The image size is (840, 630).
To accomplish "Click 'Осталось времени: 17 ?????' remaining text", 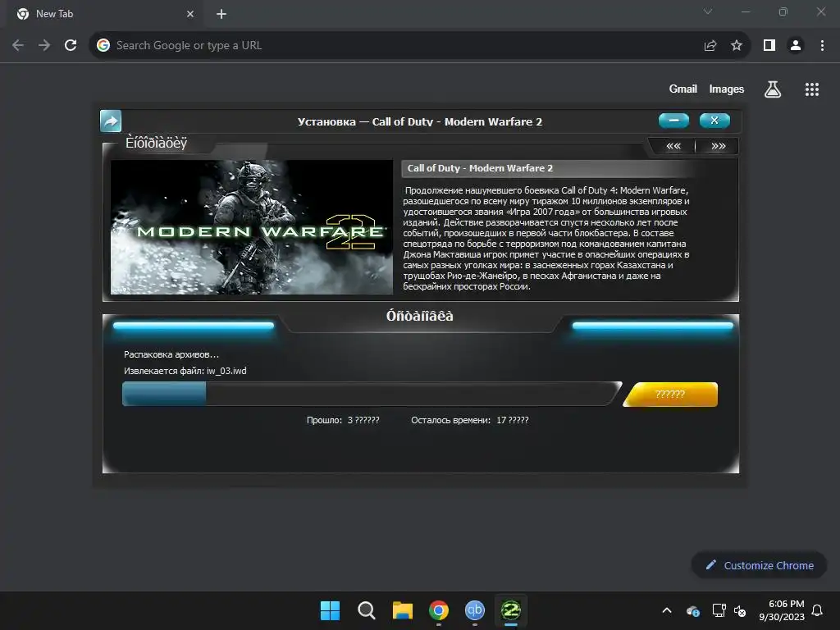I will point(470,420).
